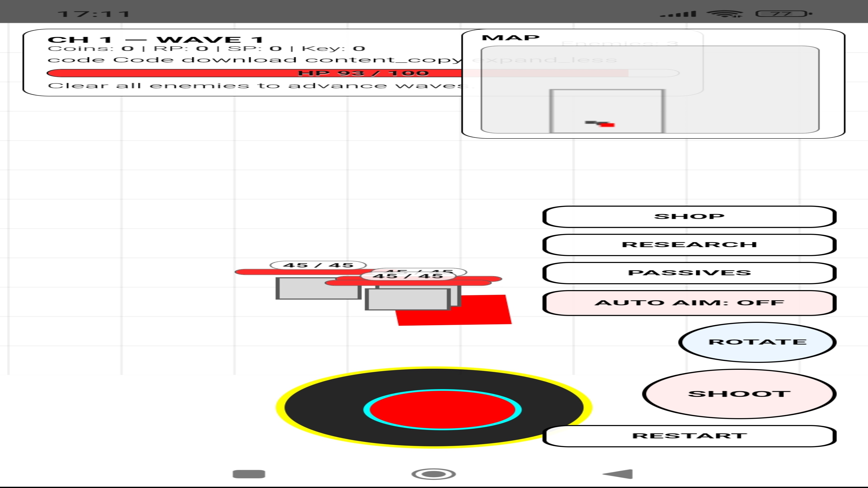Click the content_copy icon text
The height and width of the screenshot is (488, 868).
pyautogui.click(x=382, y=60)
